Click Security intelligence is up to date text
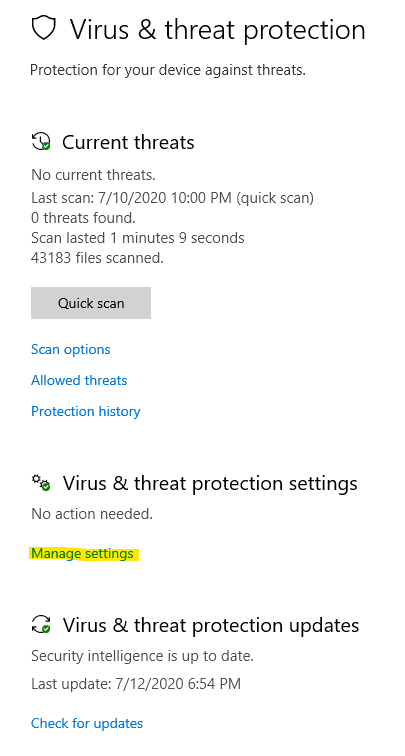The height and width of the screenshot is (756, 405). click(x=142, y=656)
